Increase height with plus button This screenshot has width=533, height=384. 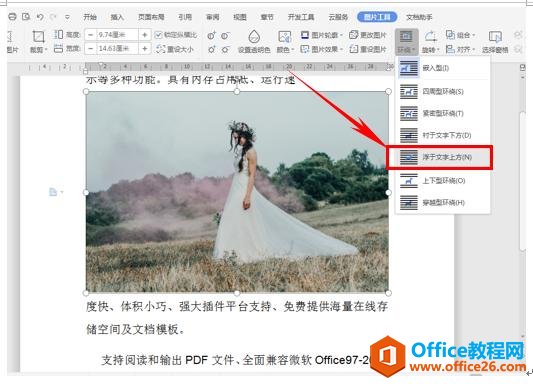tap(144, 35)
